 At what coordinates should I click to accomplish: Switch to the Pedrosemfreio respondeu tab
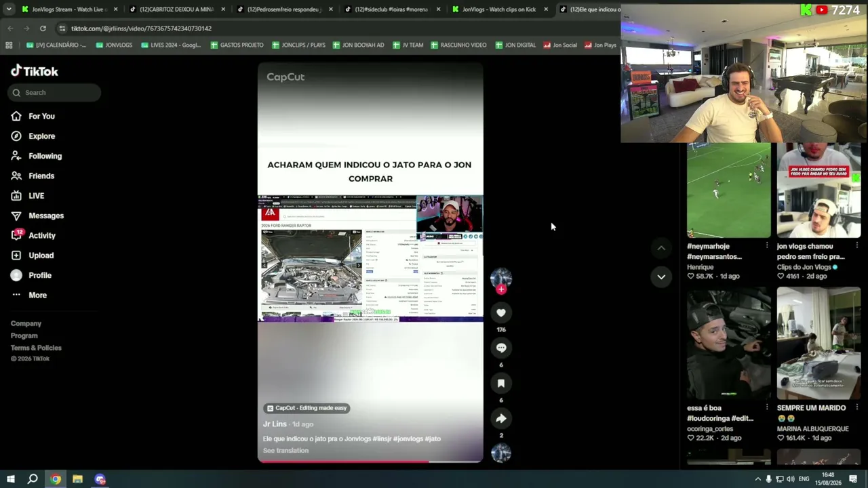(x=285, y=9)
